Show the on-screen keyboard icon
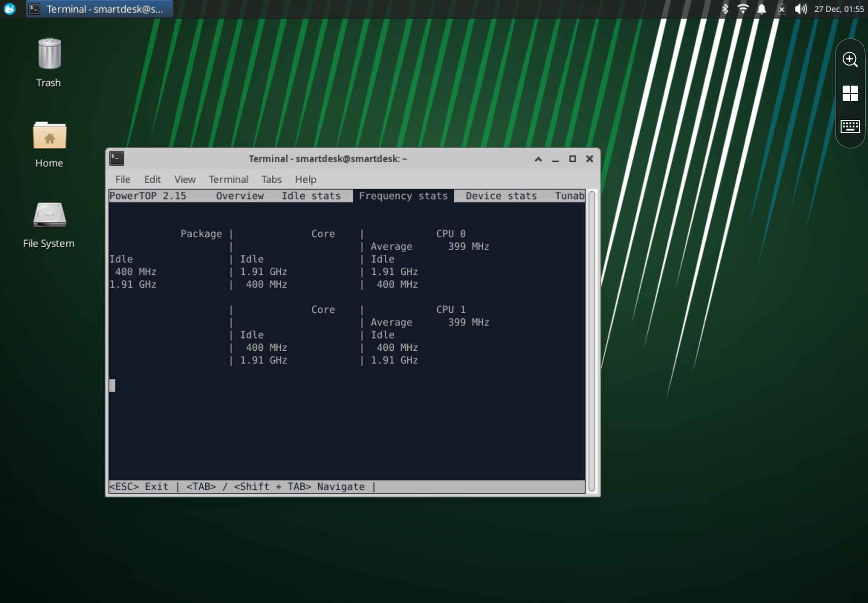The image size is (868, 603). [849, 127]
